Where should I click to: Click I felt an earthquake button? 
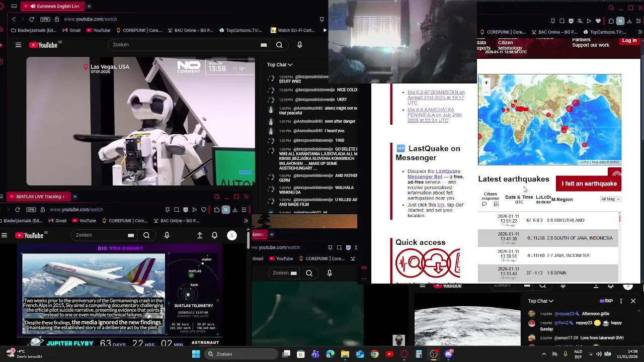click(x=589, y=184)
